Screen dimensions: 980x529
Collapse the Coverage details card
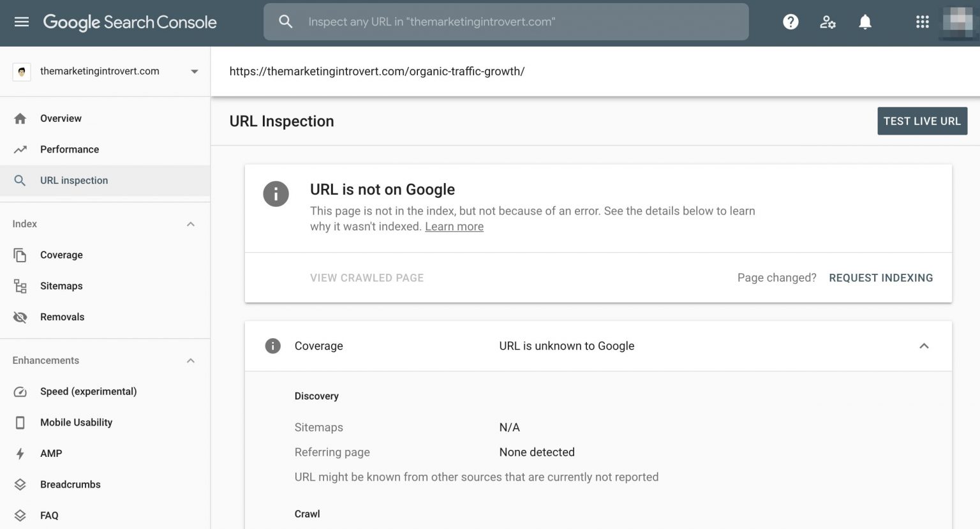(924, 345)
